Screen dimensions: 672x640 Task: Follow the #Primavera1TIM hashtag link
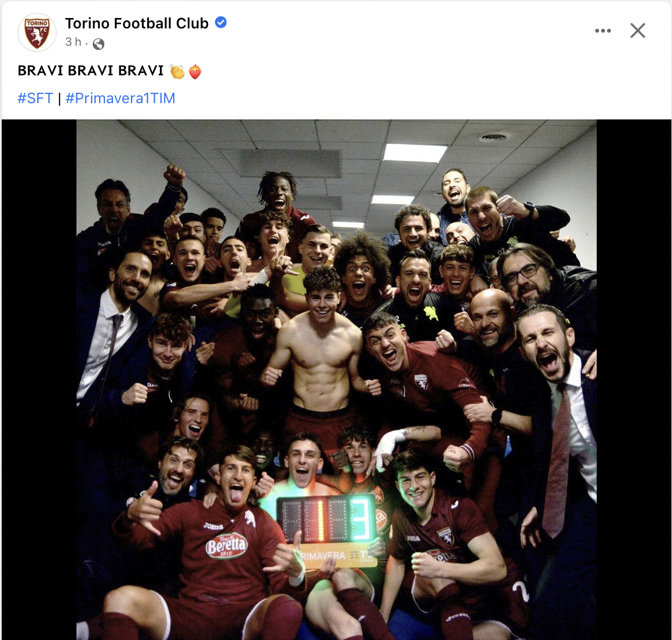[x=120, y=98]
